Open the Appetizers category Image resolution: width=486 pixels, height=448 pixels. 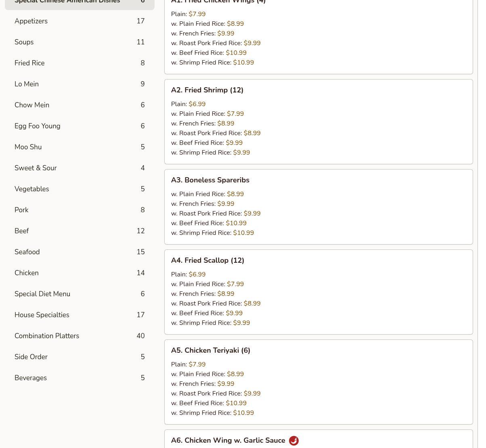[x=80, y=21]
